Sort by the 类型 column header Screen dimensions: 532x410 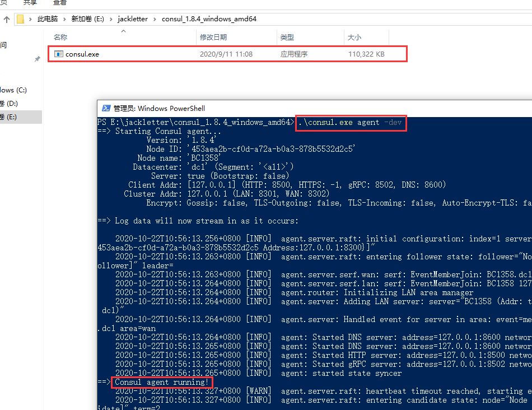(x=287, y=38)
